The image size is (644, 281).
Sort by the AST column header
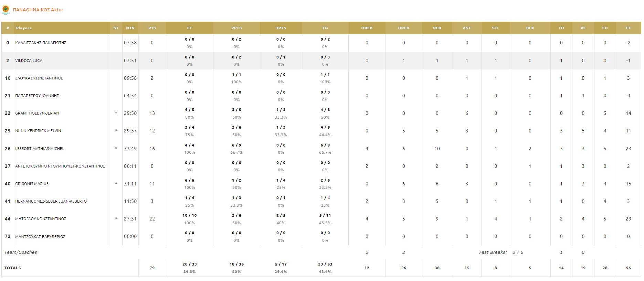click(x=467, y=28)
